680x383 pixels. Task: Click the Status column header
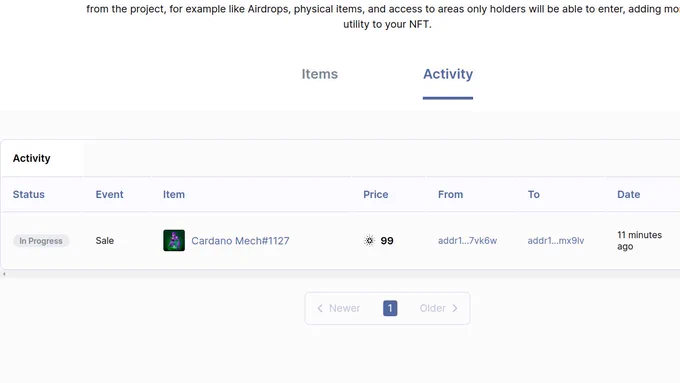tap(29, 194)
